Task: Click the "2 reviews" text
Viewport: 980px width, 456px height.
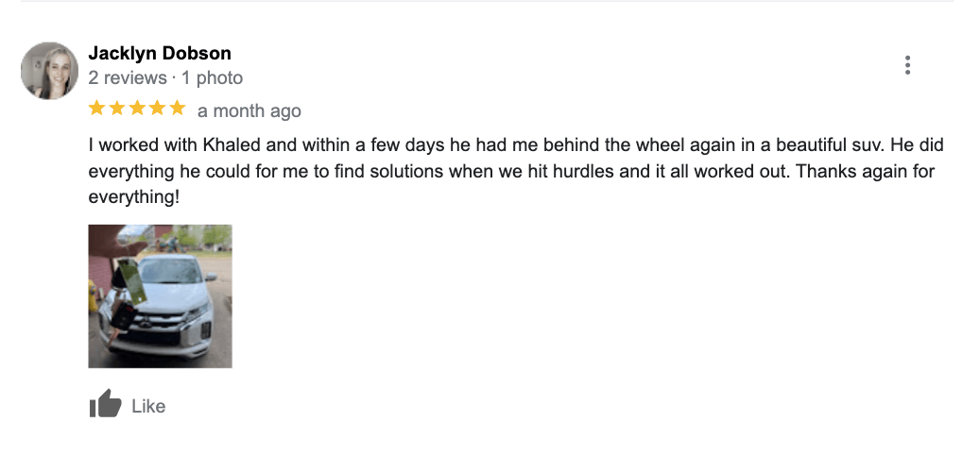Action: 128,78
